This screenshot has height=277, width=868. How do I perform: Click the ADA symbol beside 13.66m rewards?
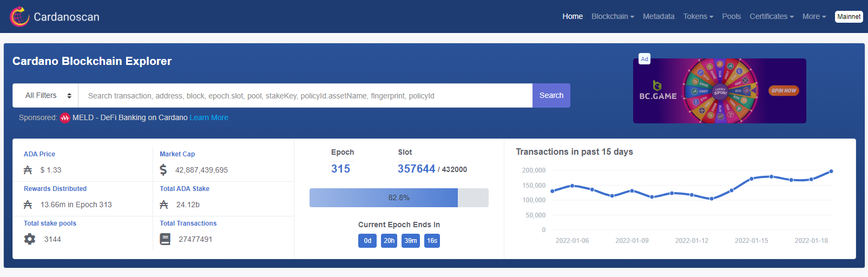28,205
